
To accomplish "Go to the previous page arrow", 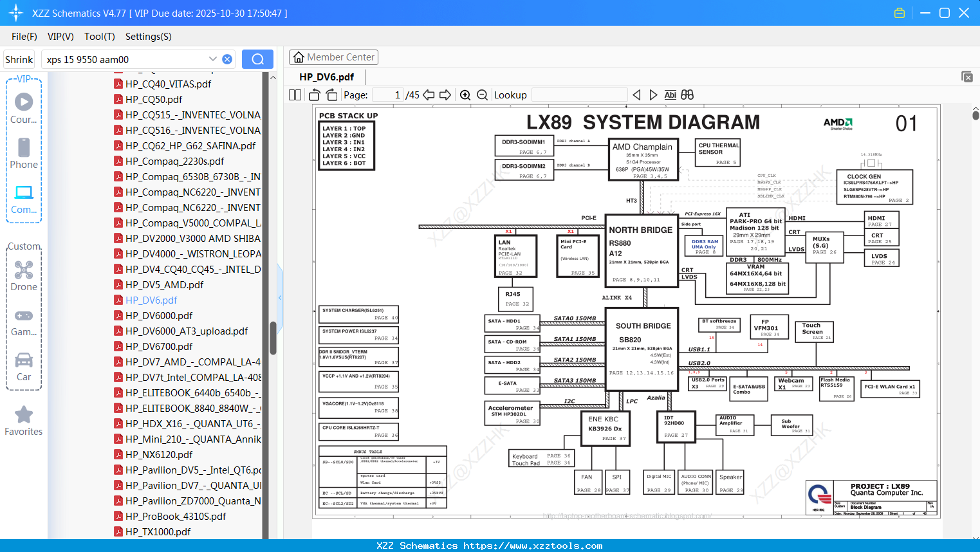I will point(429,95).
